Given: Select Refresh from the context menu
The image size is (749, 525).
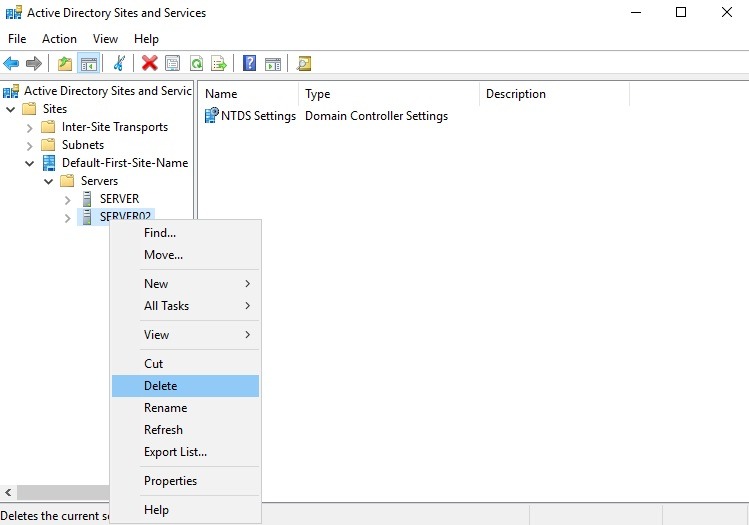Looking at the screenshot, I should tap(185, 429).
